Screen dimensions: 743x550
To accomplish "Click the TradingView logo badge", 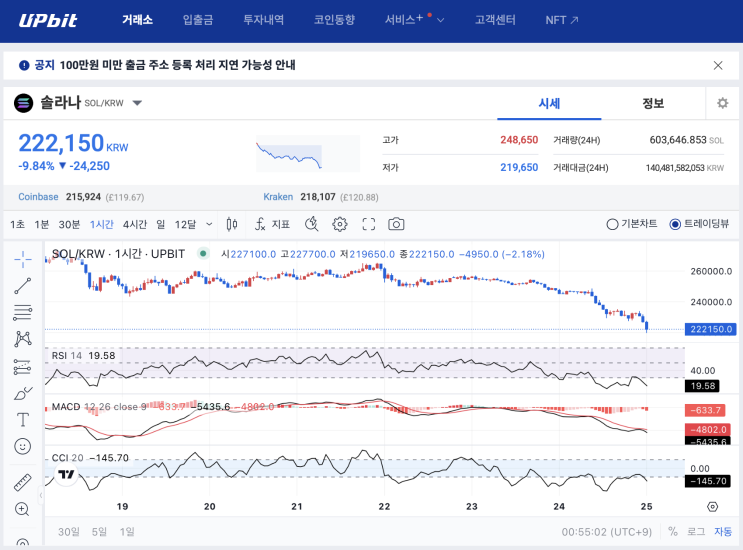I will 66,474.
